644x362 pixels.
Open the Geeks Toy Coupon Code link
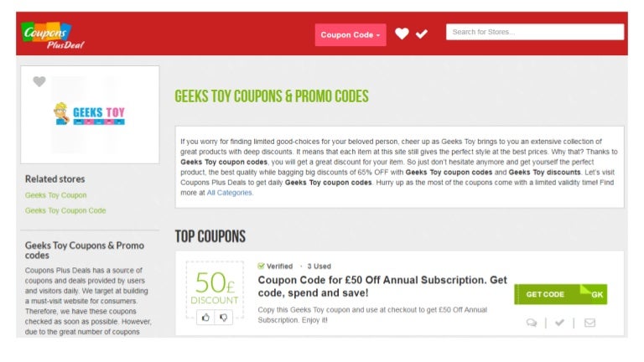coord(65,210)
